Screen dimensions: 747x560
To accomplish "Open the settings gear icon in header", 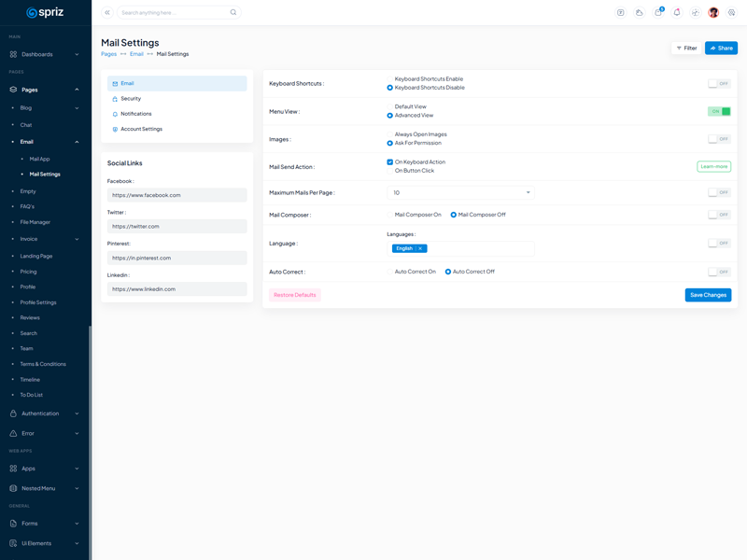I will pos(732,13).
